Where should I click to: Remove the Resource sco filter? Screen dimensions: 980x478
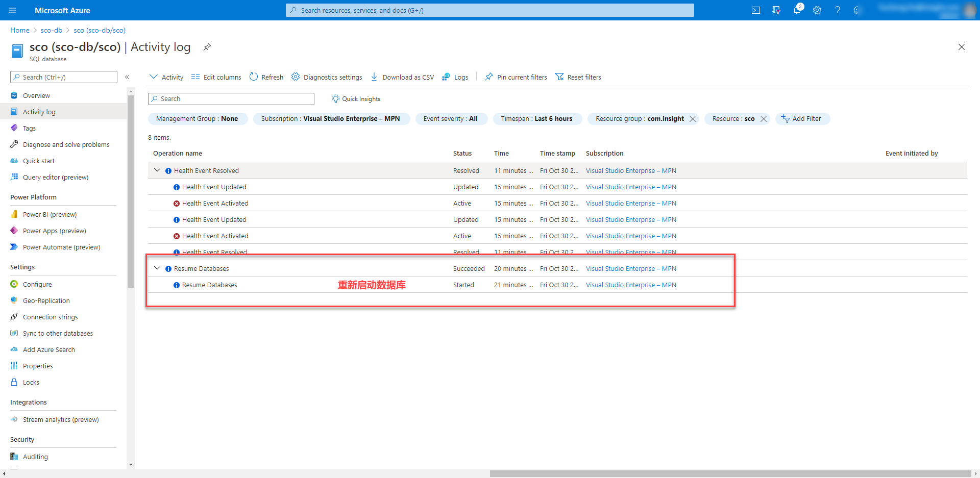(x=764, y=119)
